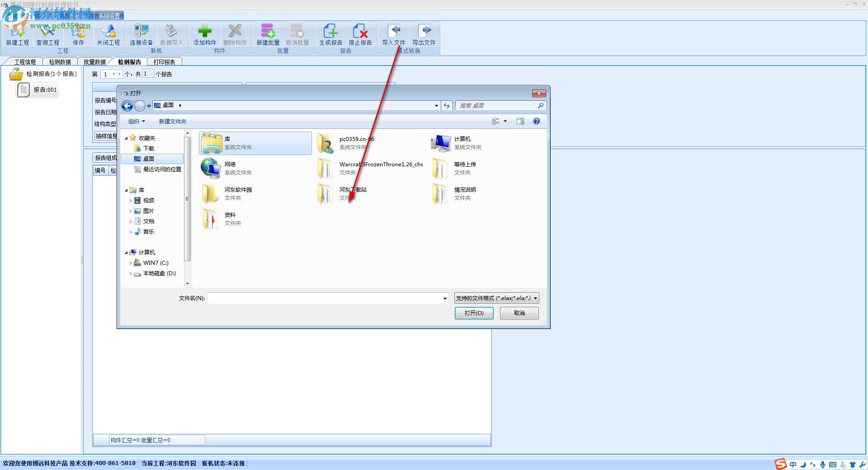Collapse the 收藏夹 tree node
This screenshot has width=868, height=470.
tap(126, 138)
